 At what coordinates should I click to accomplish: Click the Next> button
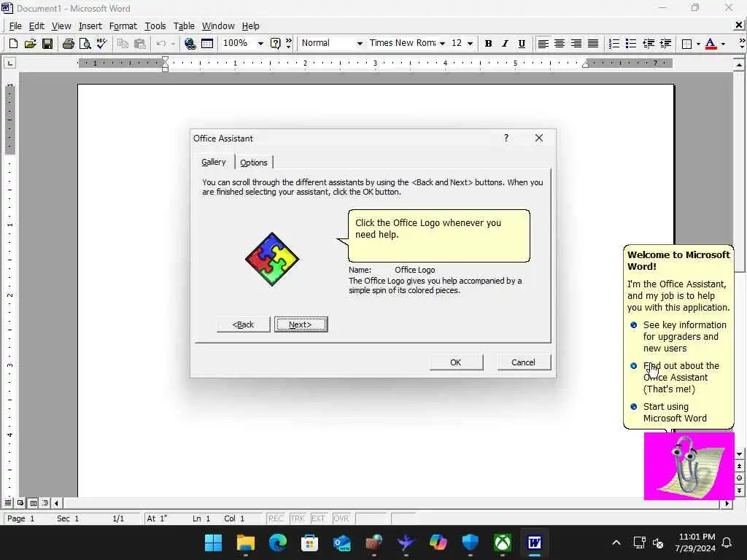[x=301, y=324]
